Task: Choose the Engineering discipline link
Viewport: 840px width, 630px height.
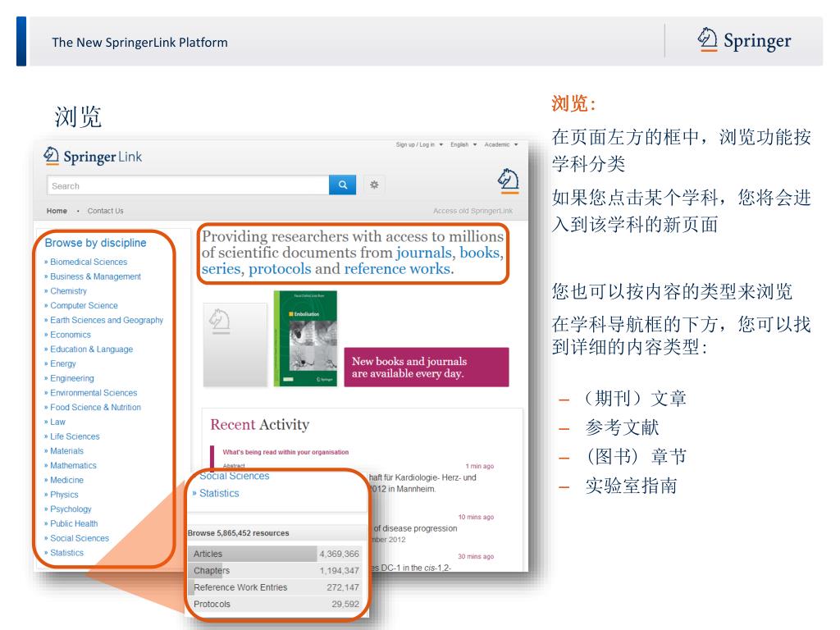Action: [x=72, y=377]
